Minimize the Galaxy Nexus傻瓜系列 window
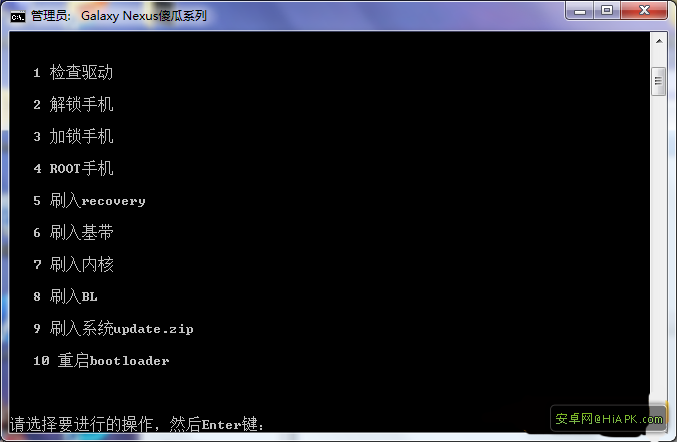This screenshot has width=677, height=442. [x=579, y=10]
